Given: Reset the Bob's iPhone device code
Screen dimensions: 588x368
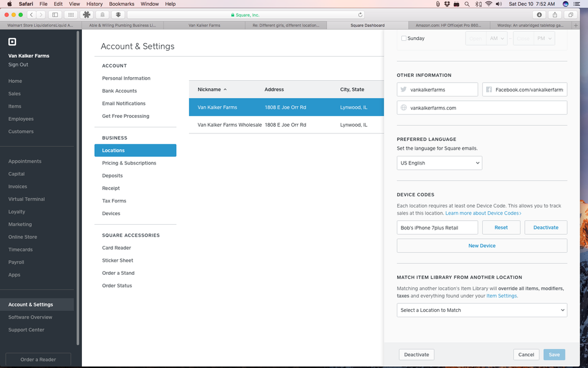Looking at the screenshot, I should pyautogui.click(x=501, y=228).
